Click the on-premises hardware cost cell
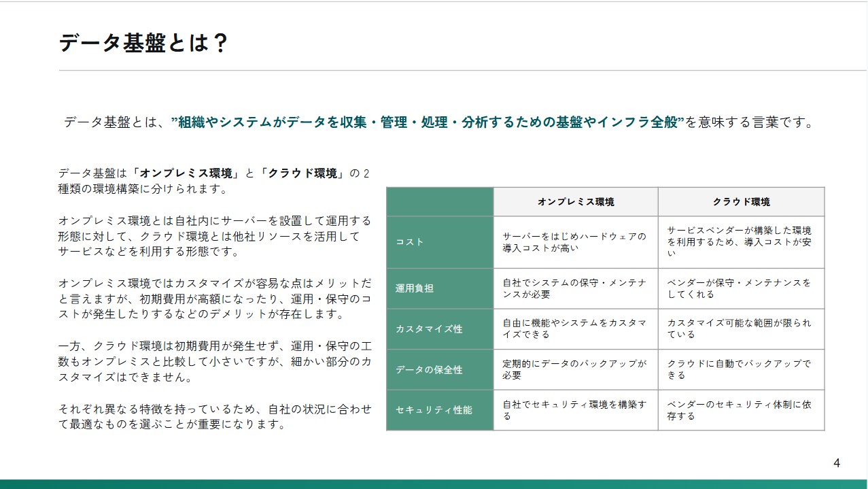The width and height of the screenshot is (868, 489). pos(575,242)
